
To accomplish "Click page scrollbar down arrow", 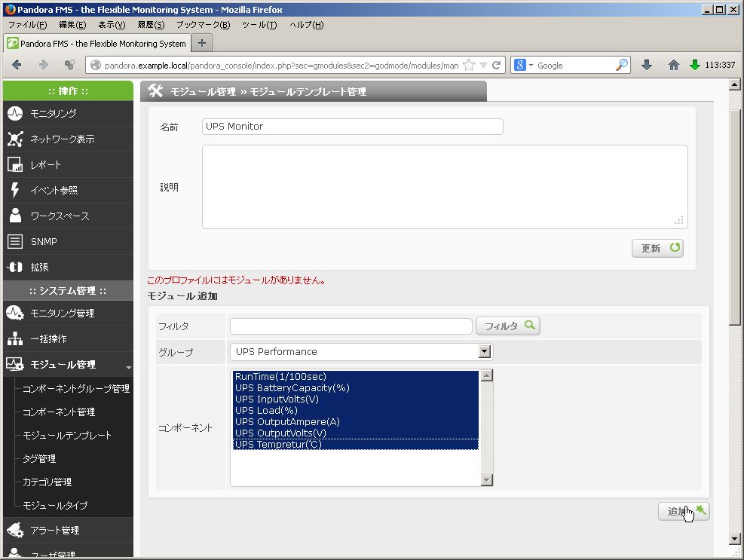I will (734, 539).
